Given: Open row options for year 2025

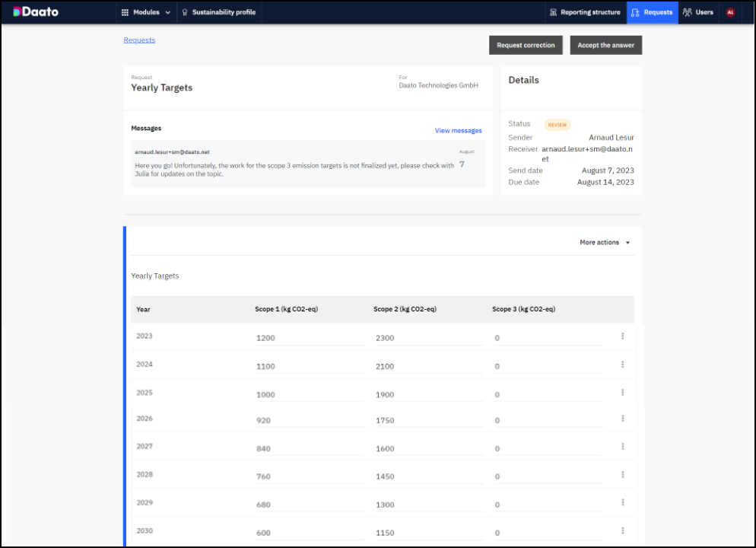Looking at the screenshot, I should pyautogui.click(x=622, y=393).
